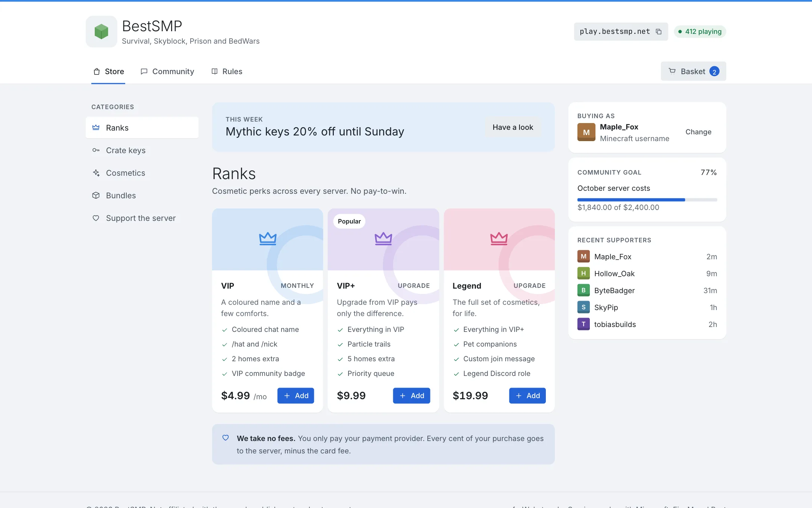Switch to the Community tab
This screenshot has height=508, width=812.
[167, 71]
